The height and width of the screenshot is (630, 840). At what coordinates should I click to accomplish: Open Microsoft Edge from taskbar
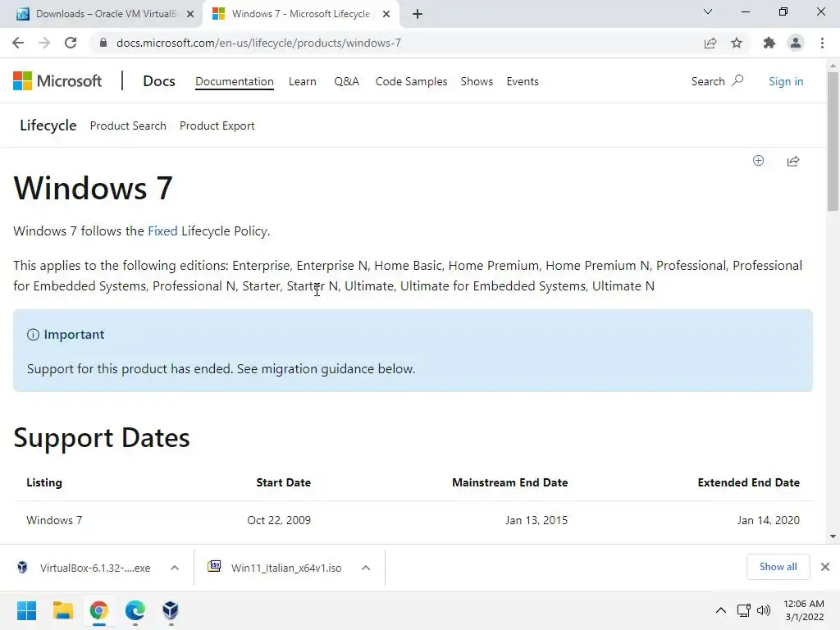135,610
